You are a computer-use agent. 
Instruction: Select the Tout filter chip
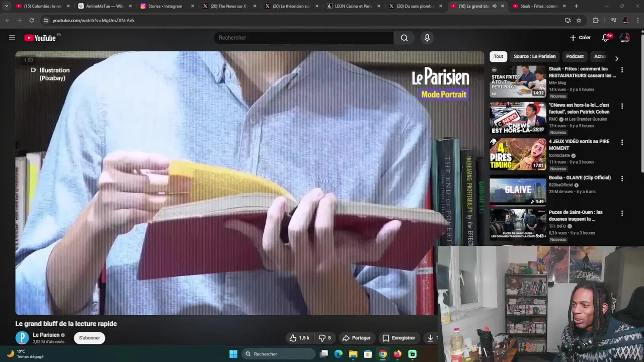click(498, 56)
